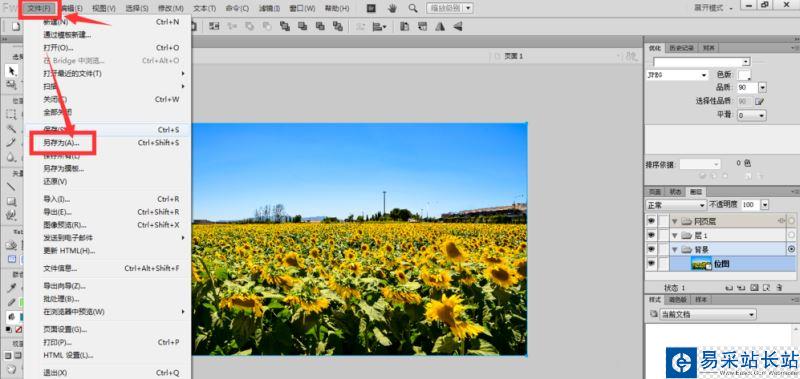The height and width of the screenshot is (379, 800).
Task: Open the 当前文档 styles dropdown
Action: pyautogui.click(x=708, y=315)
